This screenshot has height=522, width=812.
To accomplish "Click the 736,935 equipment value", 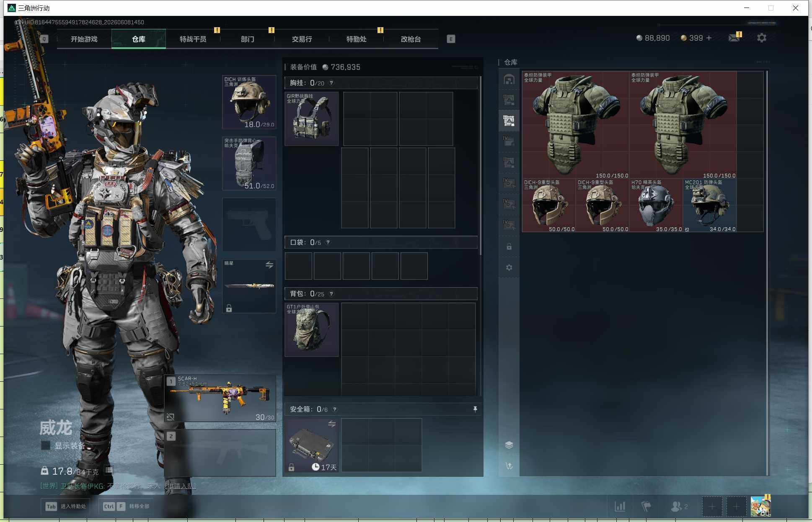I will 341,67.
